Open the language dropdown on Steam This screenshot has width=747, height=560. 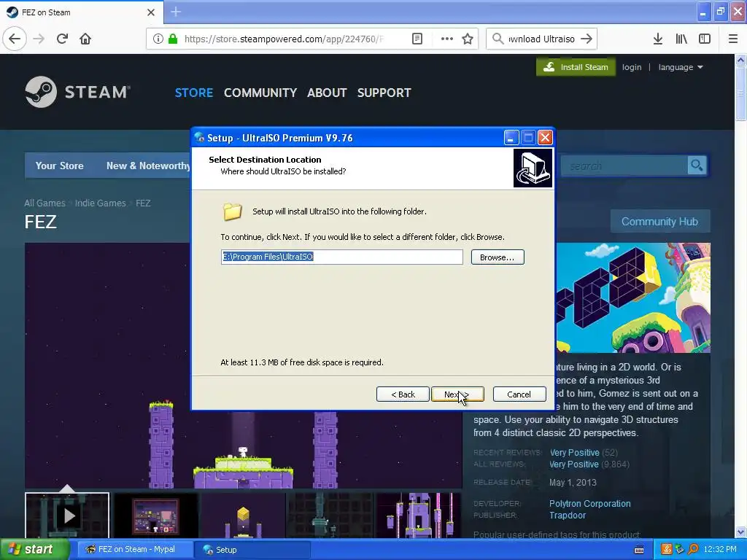681,67
